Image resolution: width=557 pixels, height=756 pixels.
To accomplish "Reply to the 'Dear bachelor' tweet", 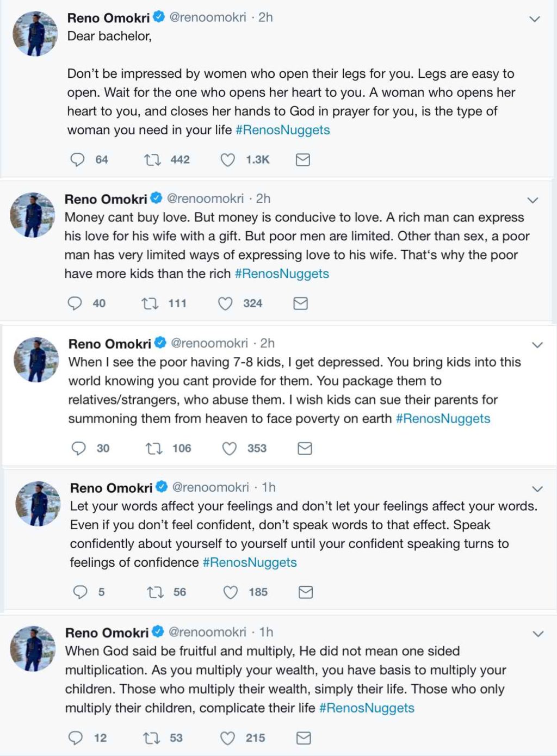I will click(x=78, y=159).
